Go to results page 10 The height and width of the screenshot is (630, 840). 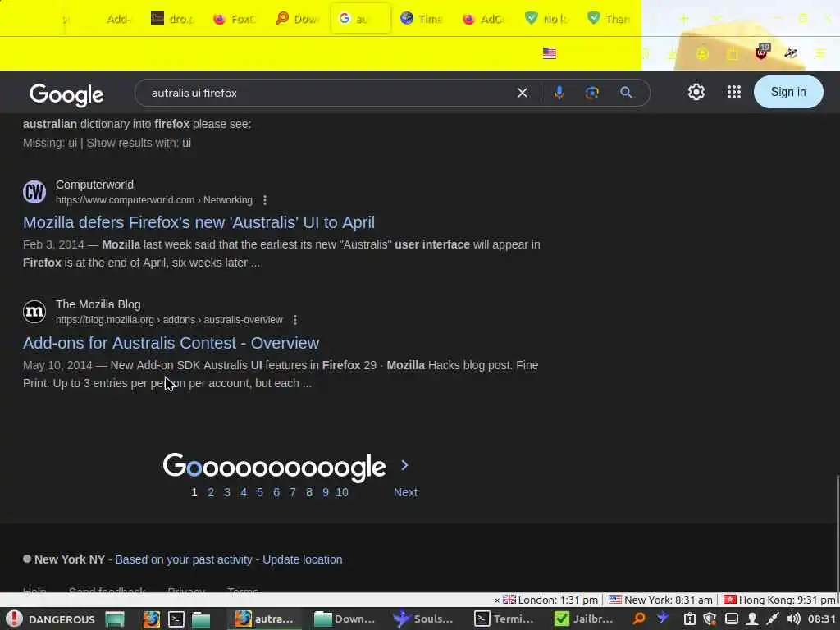(x=342, y=492)
